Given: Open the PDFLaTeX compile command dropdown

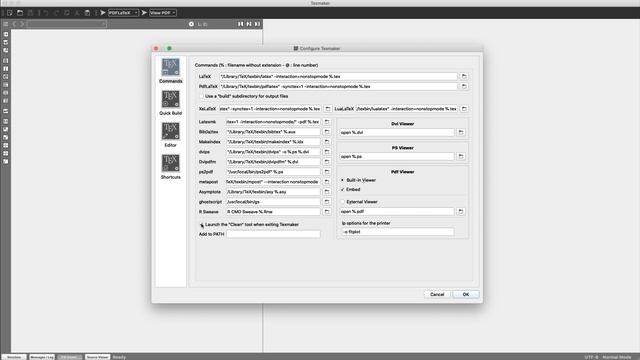Looking at the screenshot, I should (x=123, y=13).
